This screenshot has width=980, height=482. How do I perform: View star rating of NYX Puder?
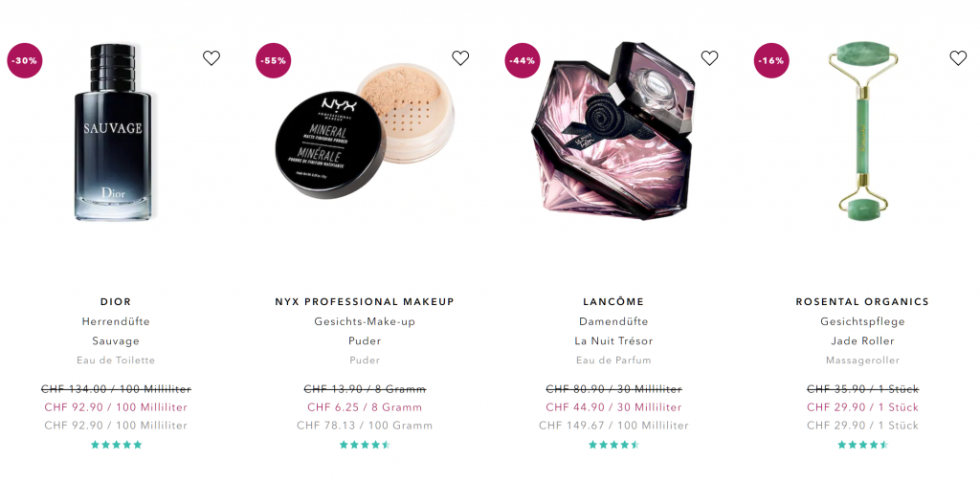point(365,445)
